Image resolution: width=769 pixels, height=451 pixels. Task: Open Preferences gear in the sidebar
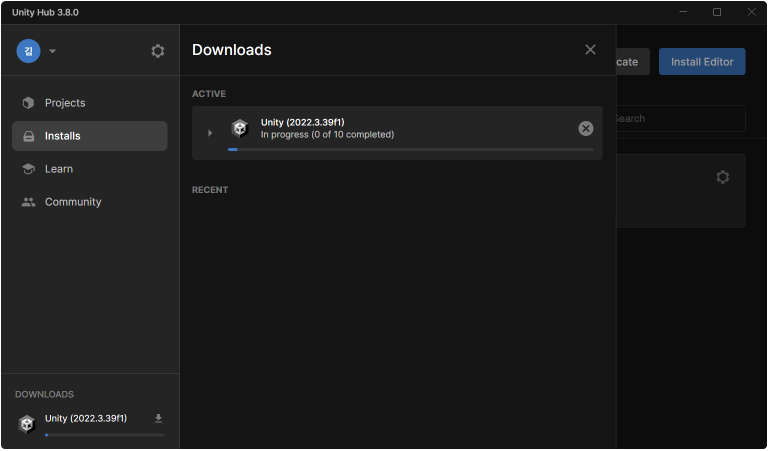point(157,51)
